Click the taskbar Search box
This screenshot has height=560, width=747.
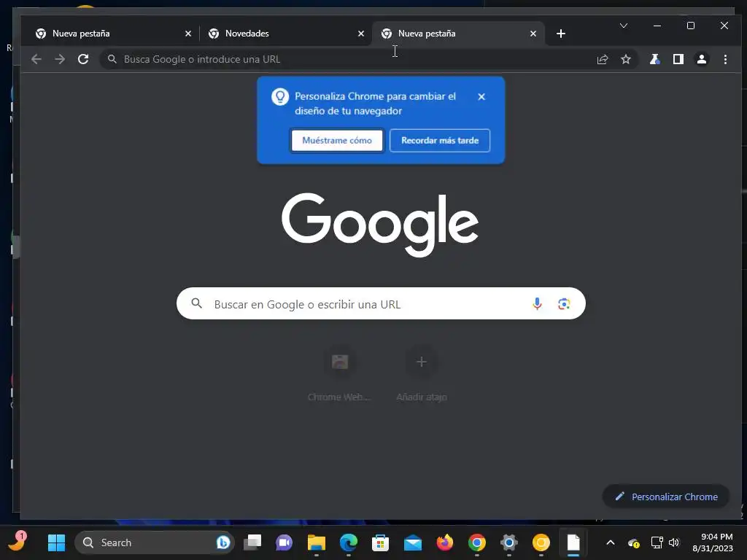pos(155,542)
